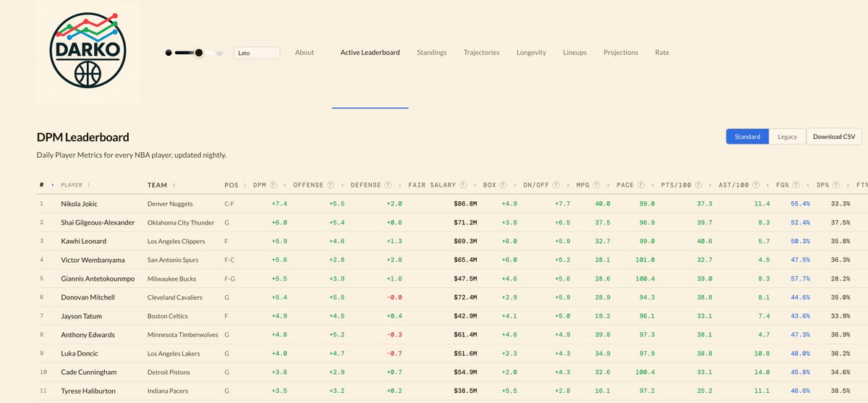Click the rank sort arrow beside #
This screenshot has height=403, width=868.
point(52,185)
